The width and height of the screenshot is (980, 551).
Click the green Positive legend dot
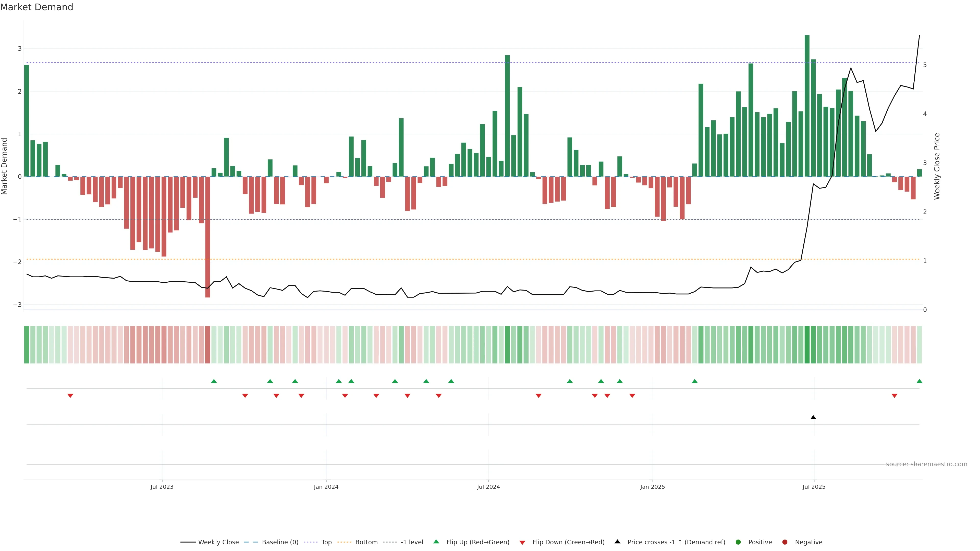(738, 542)
